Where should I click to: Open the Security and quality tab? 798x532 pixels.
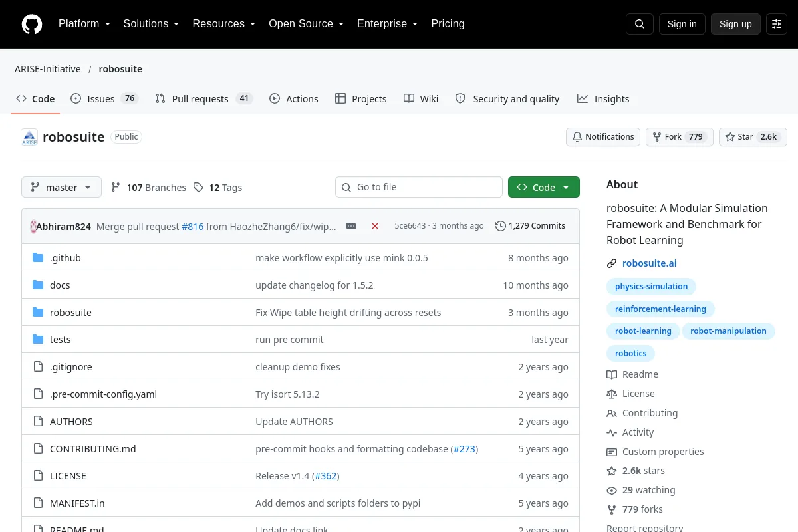(507, 98)
